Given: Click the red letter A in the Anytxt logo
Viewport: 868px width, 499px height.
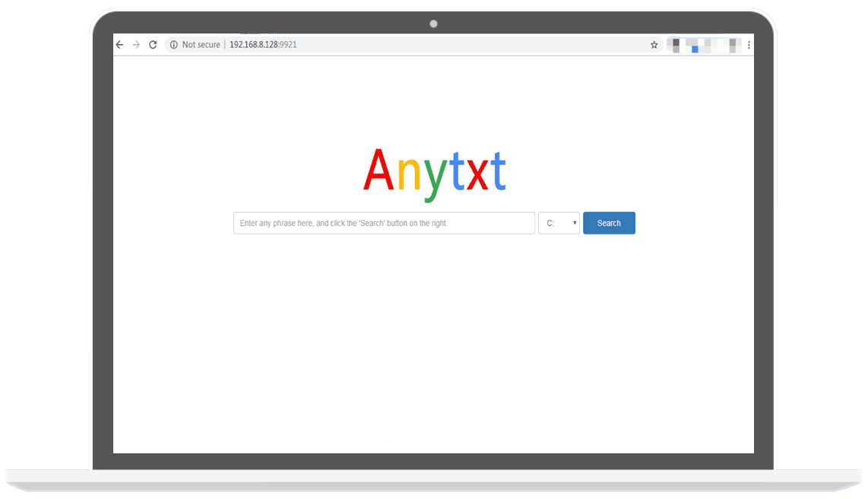Looking at the screenshot, I should click(x=378, y=170).
